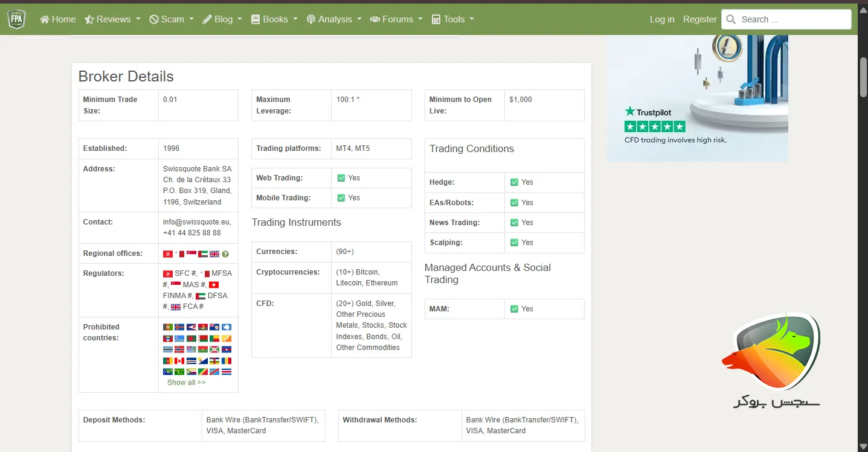Click the Hong Kong flag in Regional offices
868x452 pixels.
coord(168,254)
